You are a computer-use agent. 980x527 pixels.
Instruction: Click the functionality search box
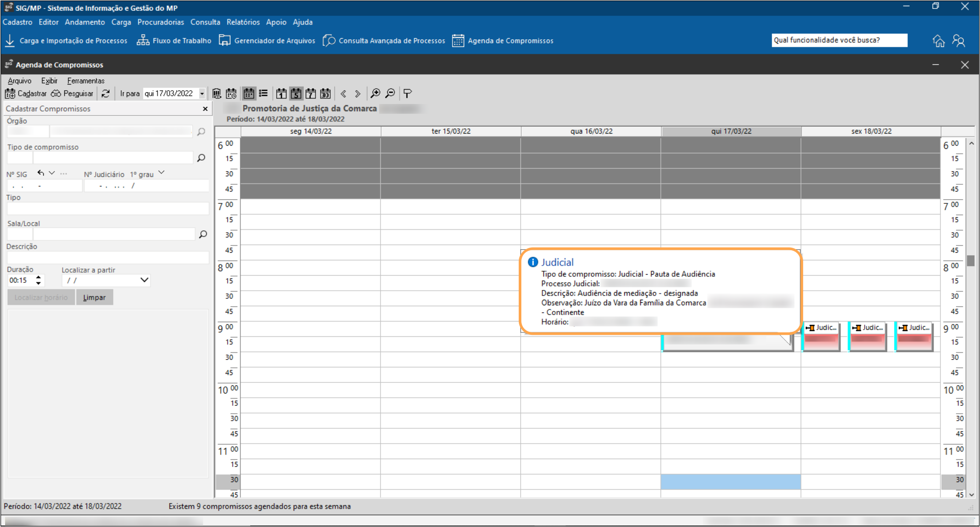coord(839,40)
